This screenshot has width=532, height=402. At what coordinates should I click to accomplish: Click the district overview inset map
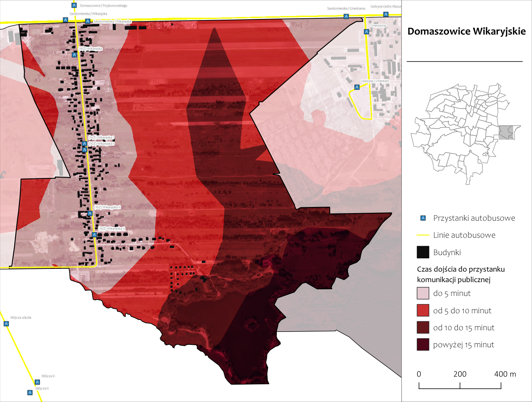point(466,133)
